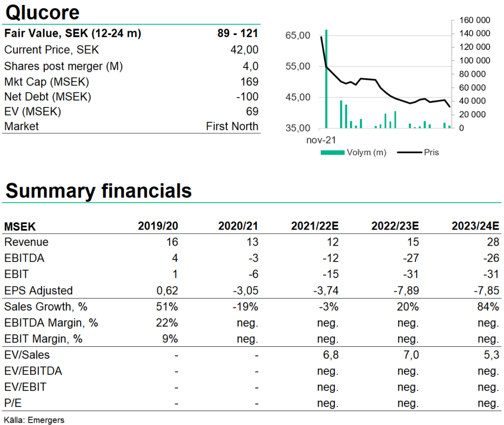
Task: Click the "2022/23E" column header
Action: click(395, 226)
